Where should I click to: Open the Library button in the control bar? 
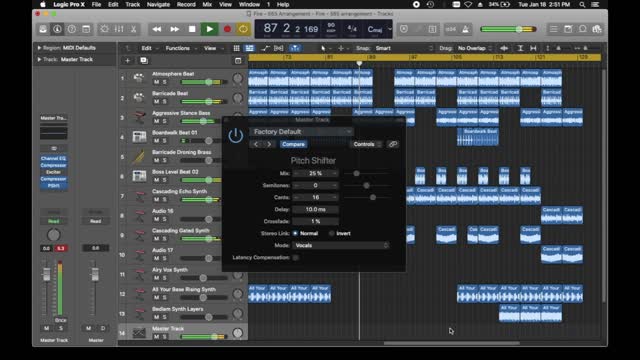coord(43,29)
